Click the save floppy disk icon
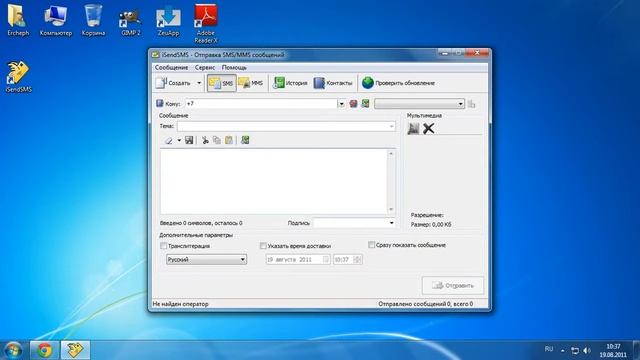The height and width of the screenshot is (360, 640). coord(189,140)
